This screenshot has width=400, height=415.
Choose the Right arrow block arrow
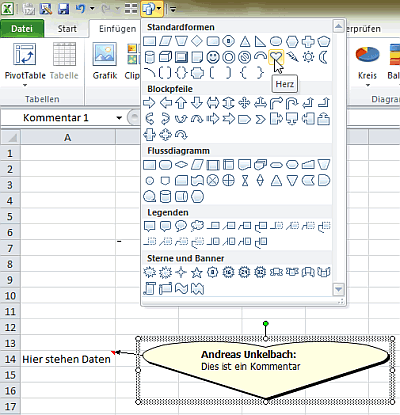(x=149, y=103)
